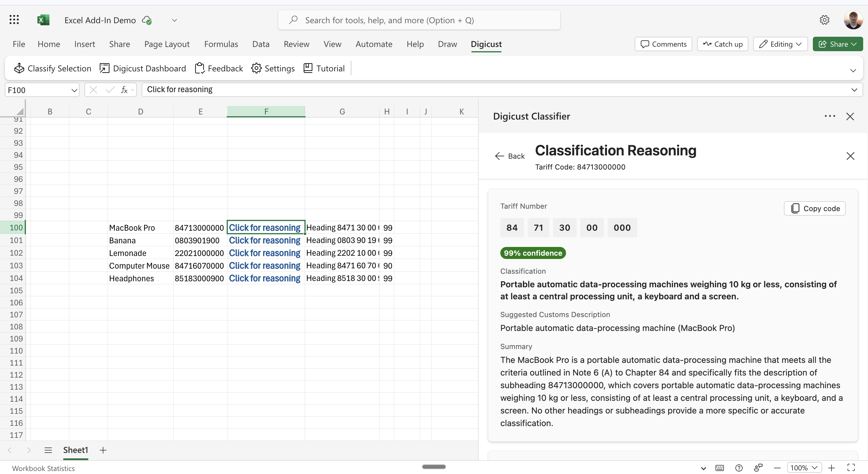Click the save status cloud icon
Viewport: 868px width, 474px height.
click(146, 20)
